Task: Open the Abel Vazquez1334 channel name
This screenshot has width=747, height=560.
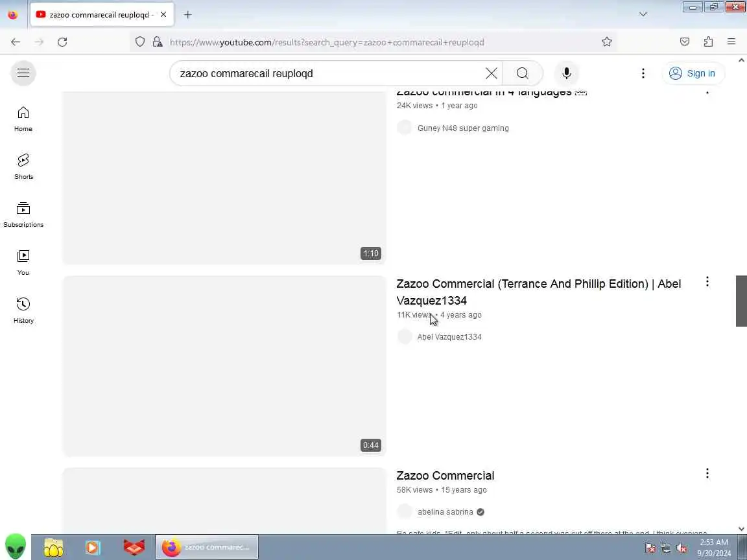Action: [449, 336]
